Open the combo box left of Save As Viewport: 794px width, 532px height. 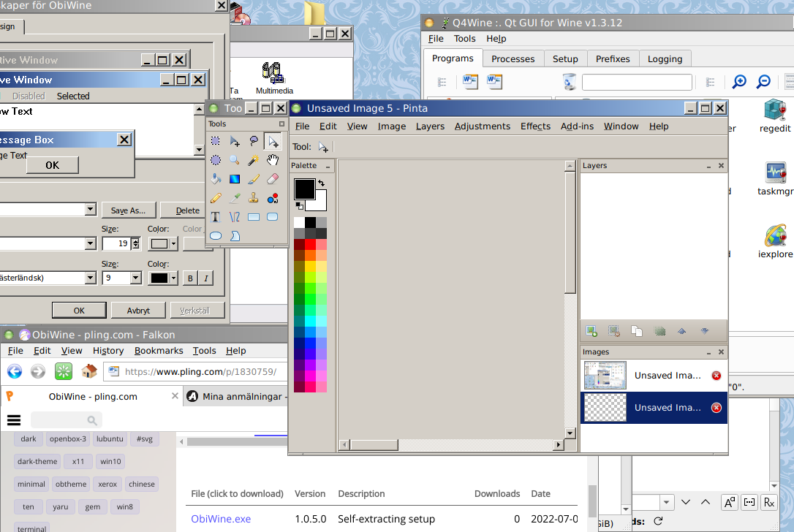[90, 210]
